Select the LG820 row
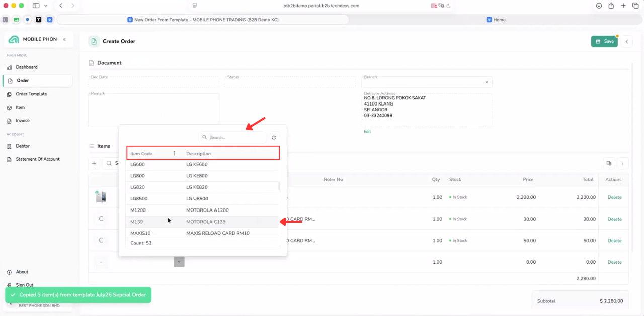The height and width of the screenshot is (316, 644). click(x=202, y=187)
